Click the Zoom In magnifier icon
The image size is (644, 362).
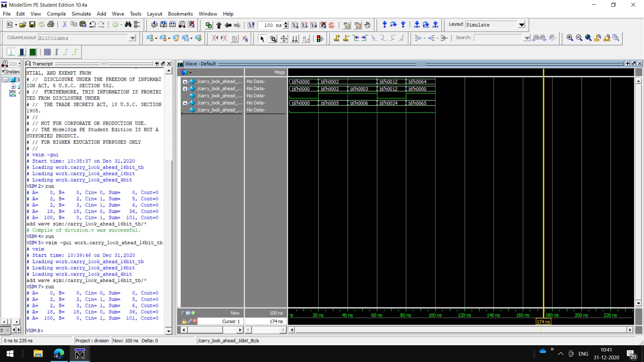tap(570, 38)
